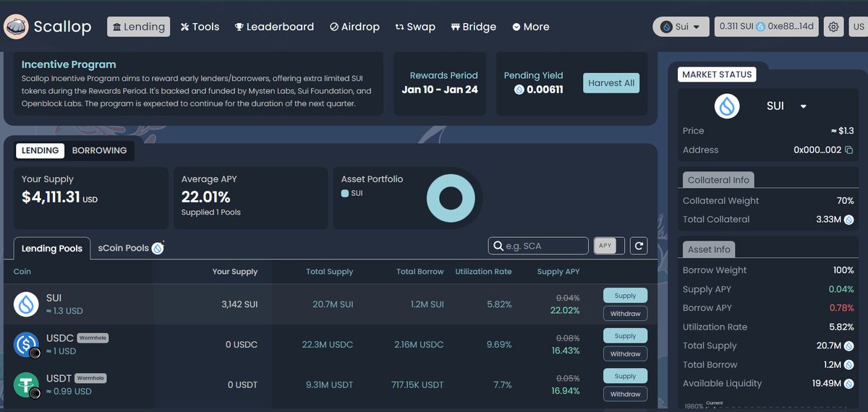The height and width of the screenshot is (412, 868).
Task: Click the USDT Wormhole badge
Action: tap(90, 378)
